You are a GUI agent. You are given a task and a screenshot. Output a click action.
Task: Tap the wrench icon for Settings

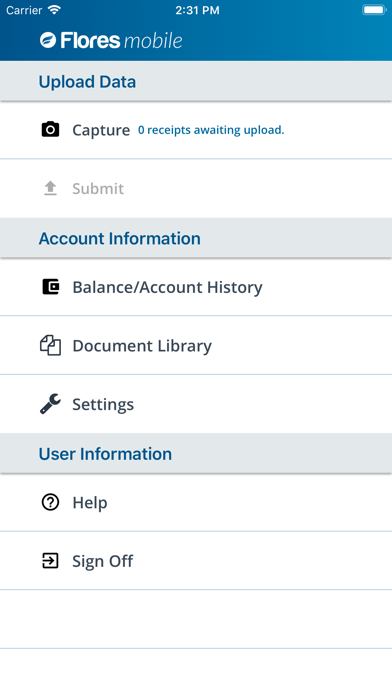point(50,404)
